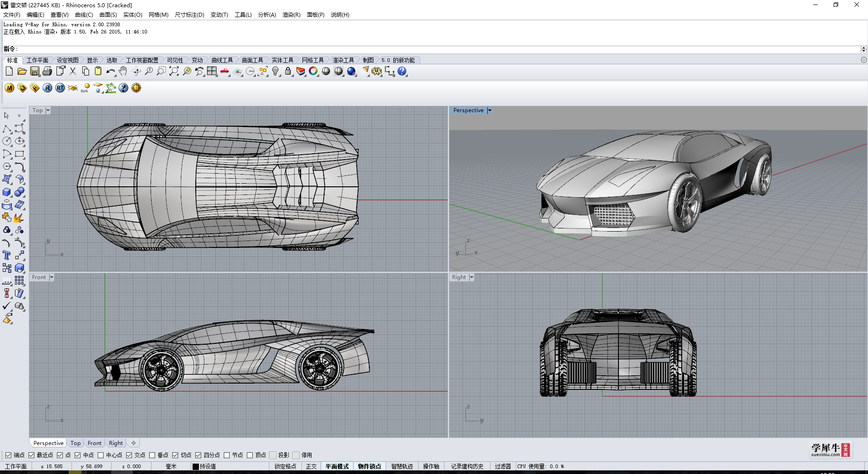Toggle the 切点 osnap checkbox
The width and height of the screenshot is (868, 474).
pyautogui.click(x=175, y=455)
